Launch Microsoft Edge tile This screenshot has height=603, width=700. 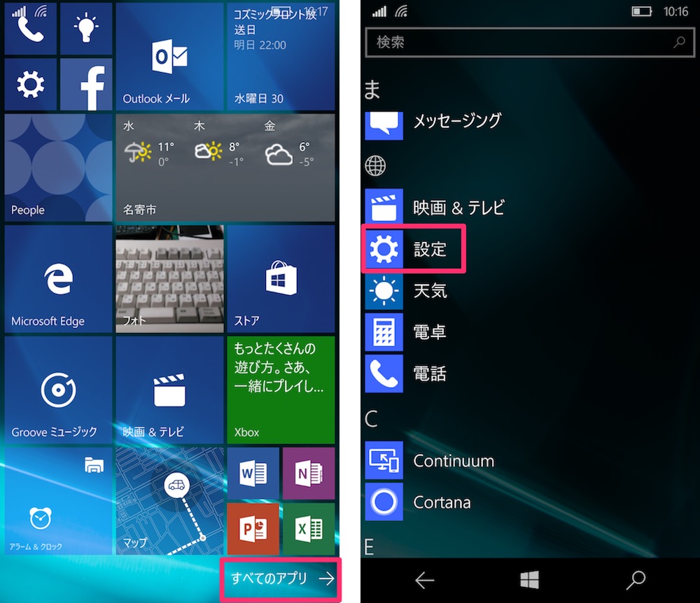[58, 278]
